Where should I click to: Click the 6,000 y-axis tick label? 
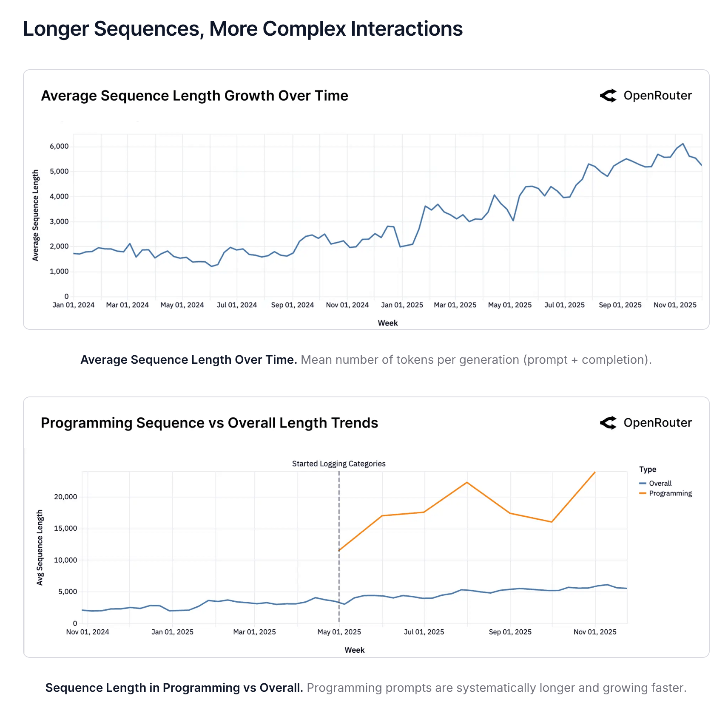(59, 147)
